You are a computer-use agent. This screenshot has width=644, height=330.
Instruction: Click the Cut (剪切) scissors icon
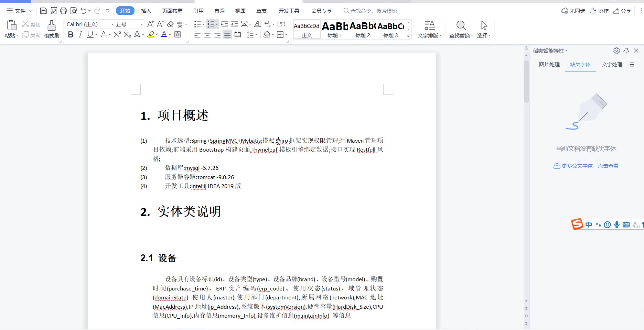pos(25,24)
